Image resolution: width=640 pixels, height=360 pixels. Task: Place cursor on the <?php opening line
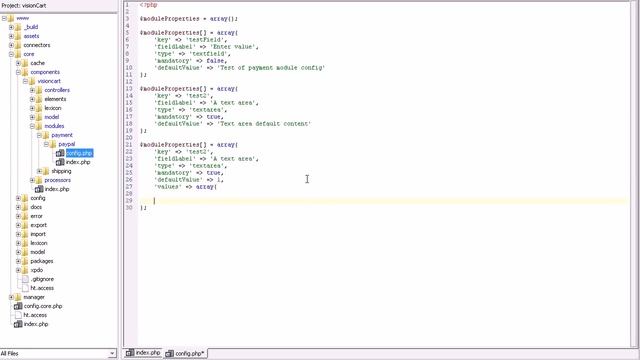[x=148, y=5]
